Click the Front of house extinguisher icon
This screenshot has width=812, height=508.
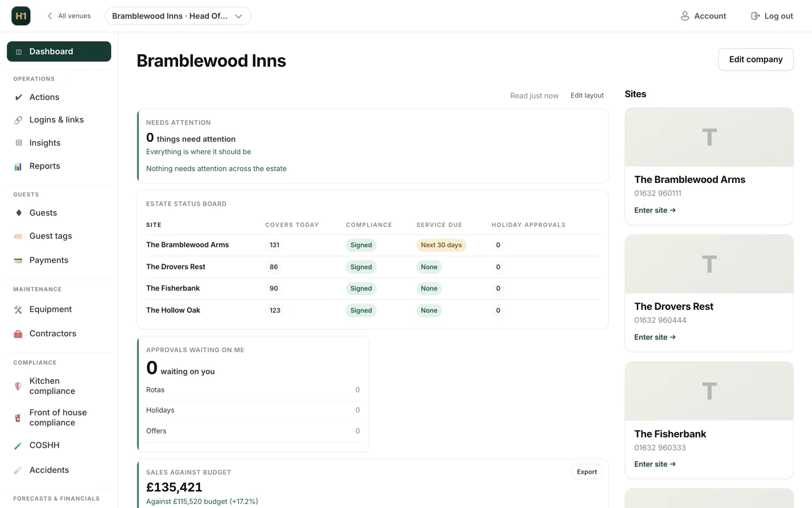click(19, 418)
